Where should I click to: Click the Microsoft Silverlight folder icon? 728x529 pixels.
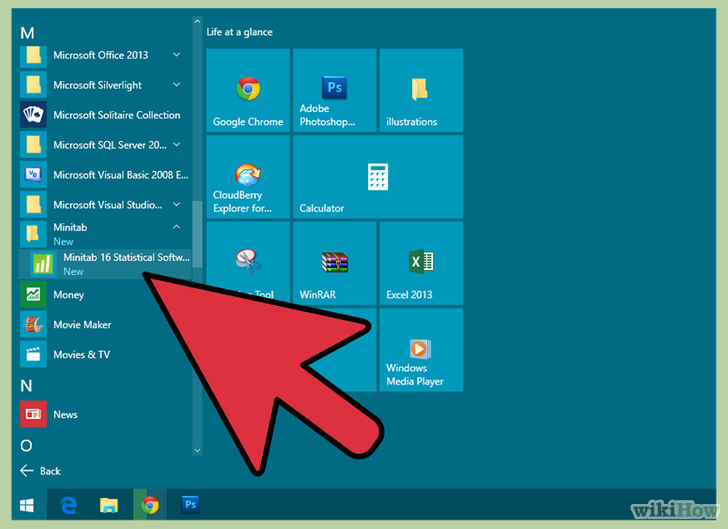[x=33, y=85]
